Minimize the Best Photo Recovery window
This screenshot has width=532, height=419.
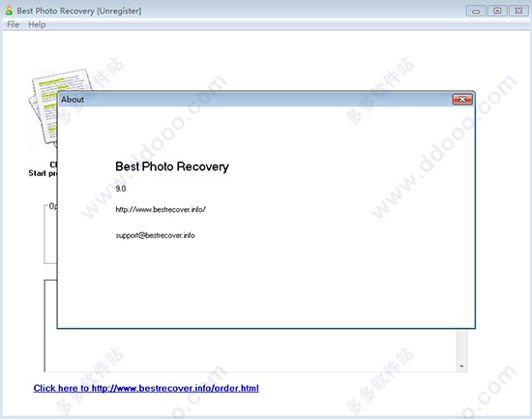tap(476, 12)
